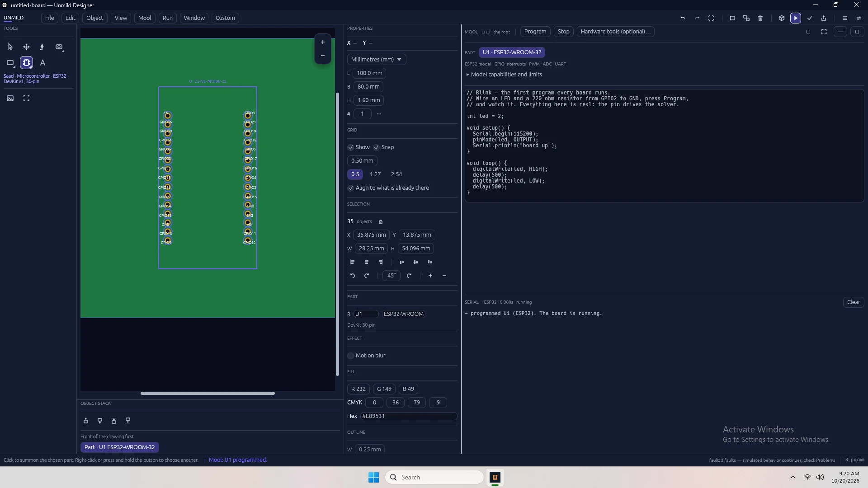Click the Windows Start button
Viewport: 868px width, 488px height.
(373, 478)
